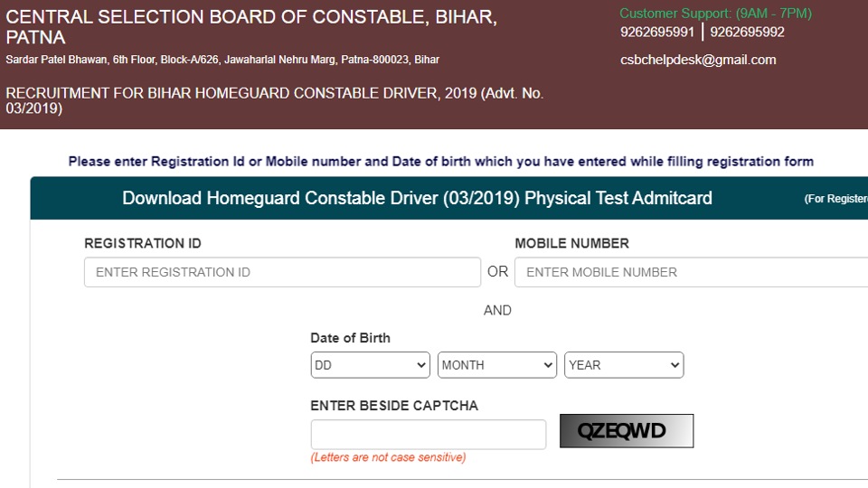Click the Sardar Patel Bhawan address line

[222, 60]
